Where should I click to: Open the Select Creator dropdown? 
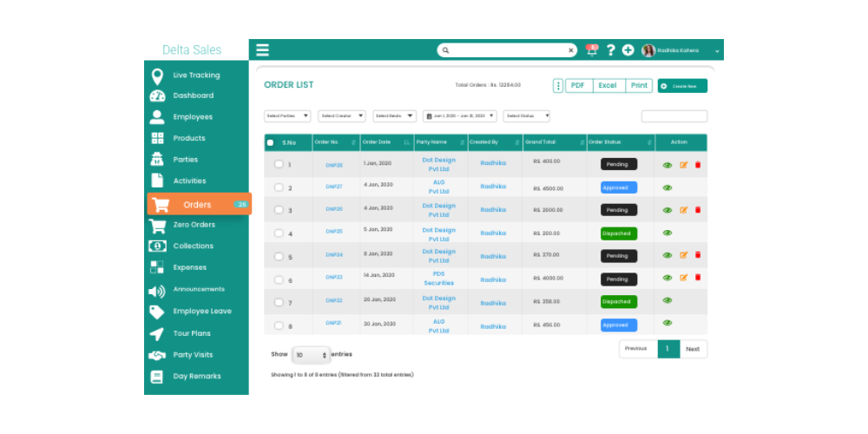(341, 116)
